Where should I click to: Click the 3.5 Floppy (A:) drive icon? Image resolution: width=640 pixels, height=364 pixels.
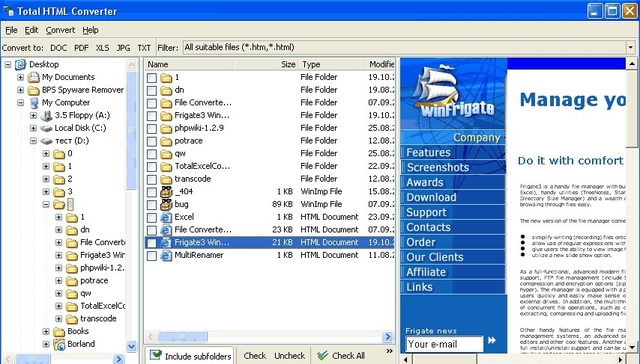coord(47,115)
